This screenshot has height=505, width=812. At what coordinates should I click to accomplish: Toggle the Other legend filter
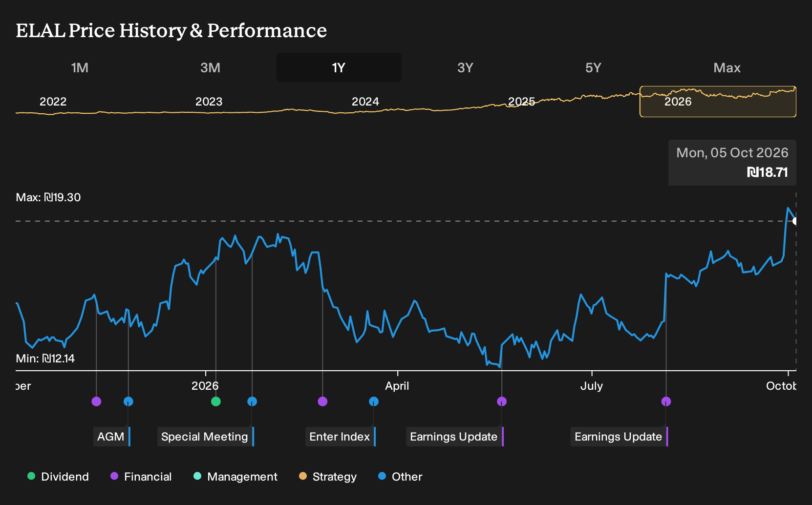pos(400,477)
